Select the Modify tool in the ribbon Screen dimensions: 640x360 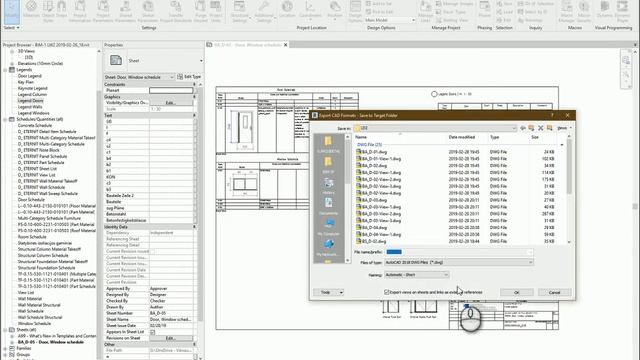11,11
